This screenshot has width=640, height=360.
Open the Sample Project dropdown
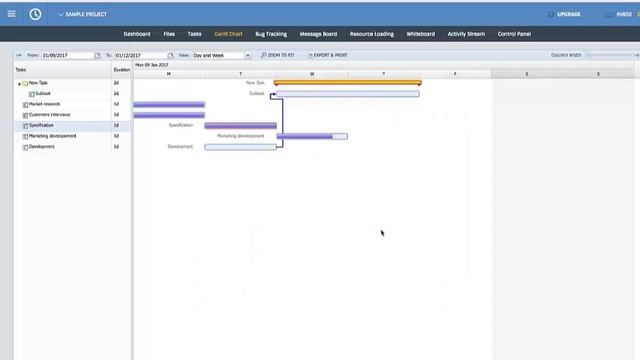(82, 14)
